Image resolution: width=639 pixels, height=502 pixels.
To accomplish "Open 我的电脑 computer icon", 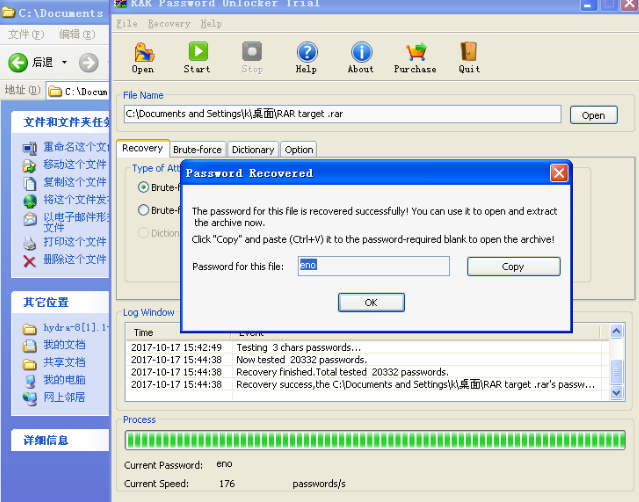I will click(x=30, y=381).
